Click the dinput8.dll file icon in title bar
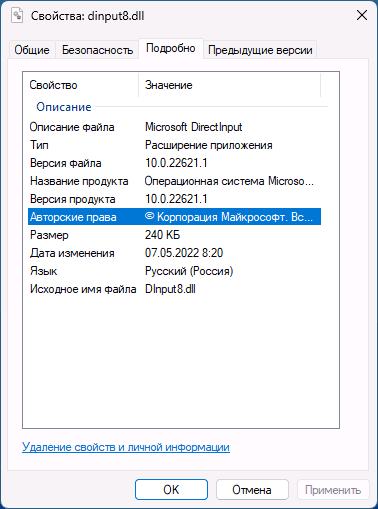 pyautogui.click(x=17, y=15)
